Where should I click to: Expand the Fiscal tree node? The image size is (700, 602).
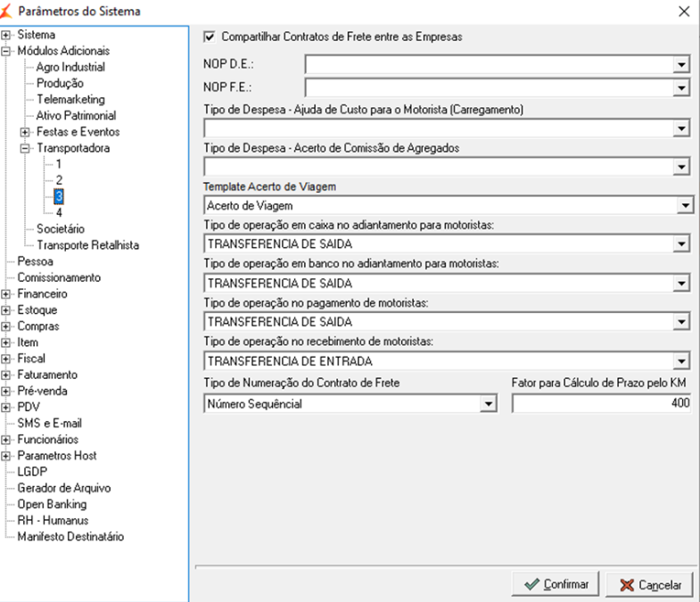(x=6, y=359)
